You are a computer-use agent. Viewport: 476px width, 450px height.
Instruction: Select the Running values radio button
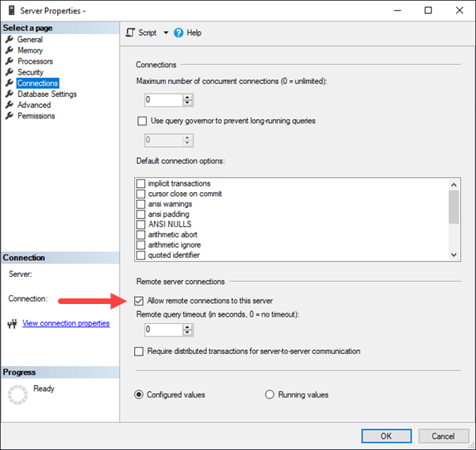tap(269, 394)
